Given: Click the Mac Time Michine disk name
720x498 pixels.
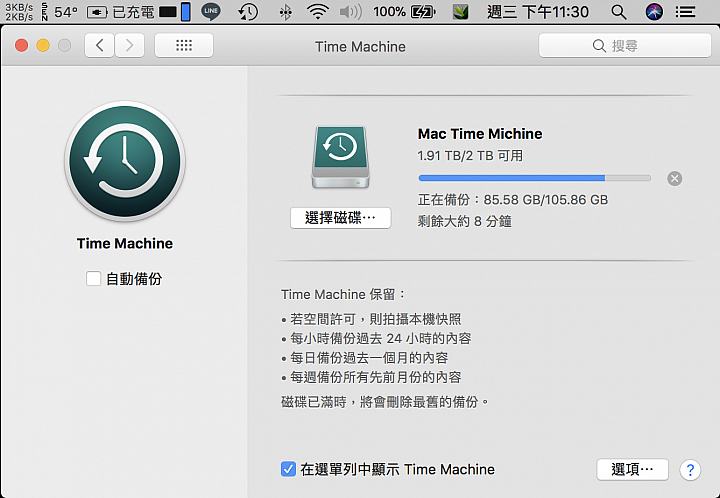Looking at the screenshot, I should click(x=480, y=134).
